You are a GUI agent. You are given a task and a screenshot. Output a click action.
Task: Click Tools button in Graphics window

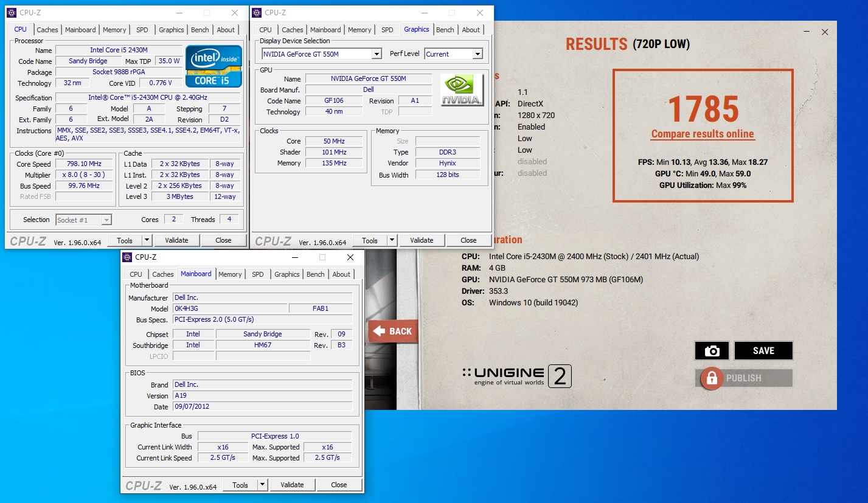(370, 240)
